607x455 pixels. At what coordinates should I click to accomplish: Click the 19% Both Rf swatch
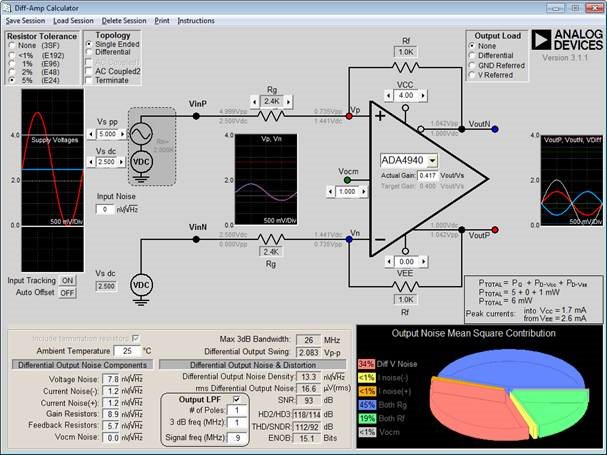366,419
